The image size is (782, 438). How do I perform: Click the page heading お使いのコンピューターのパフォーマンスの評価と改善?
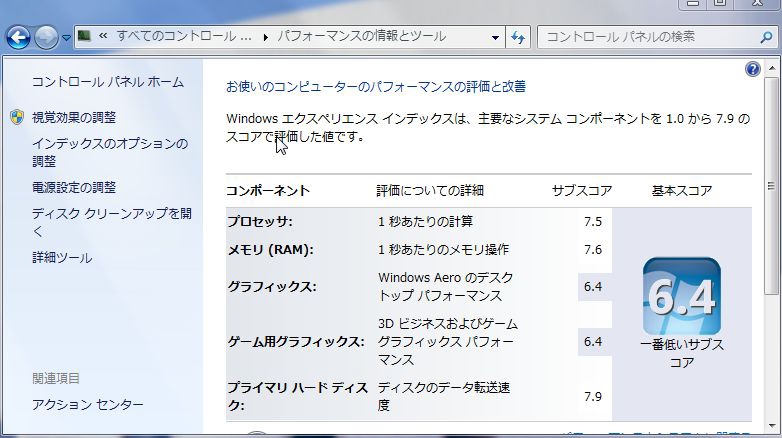point(376,87)
